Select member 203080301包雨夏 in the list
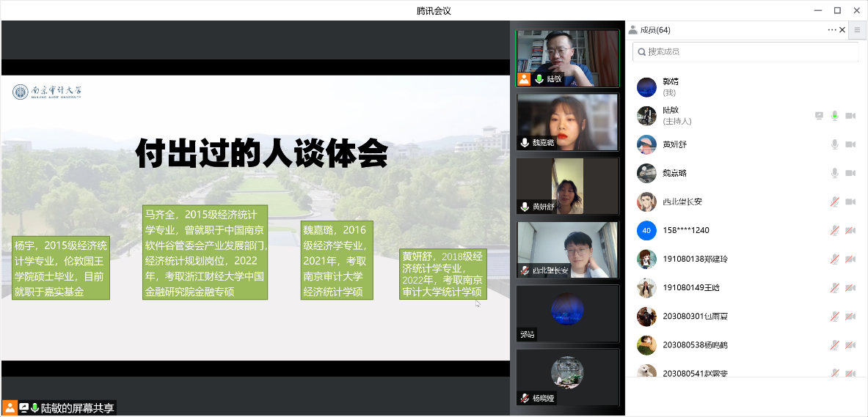This screenshot has width=868, height=417. pyautogui.click(x=695, y=317)
